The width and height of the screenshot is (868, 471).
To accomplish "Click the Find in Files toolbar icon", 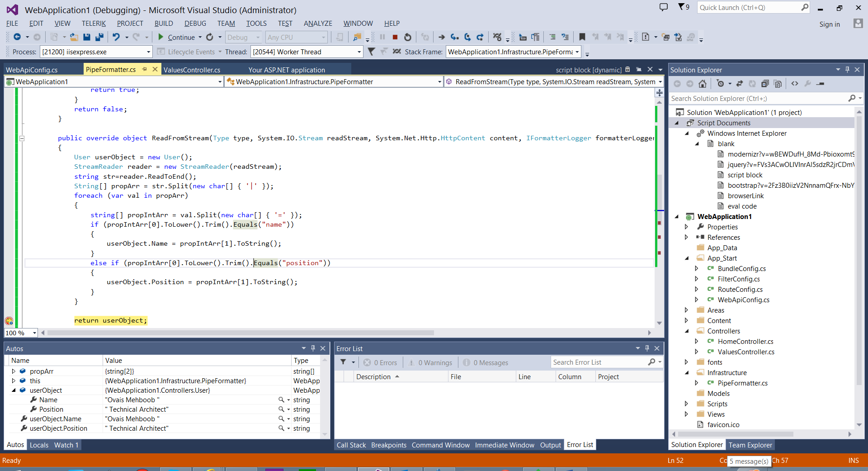I will coord(357,37).
